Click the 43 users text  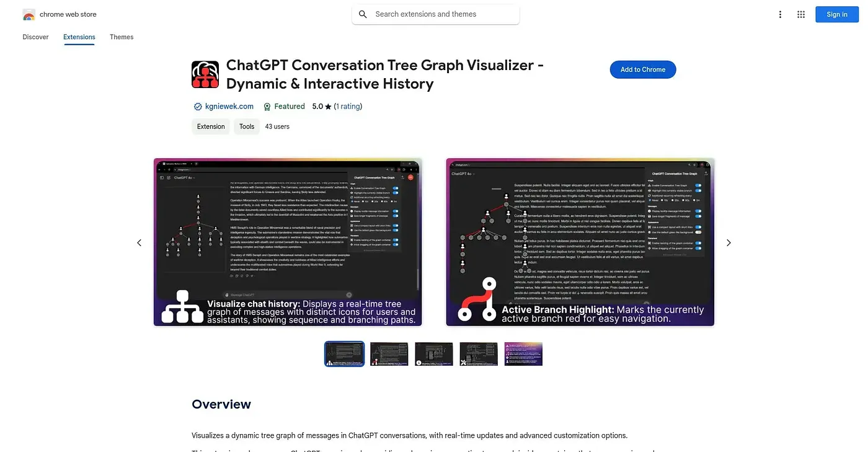coord(277,126)
